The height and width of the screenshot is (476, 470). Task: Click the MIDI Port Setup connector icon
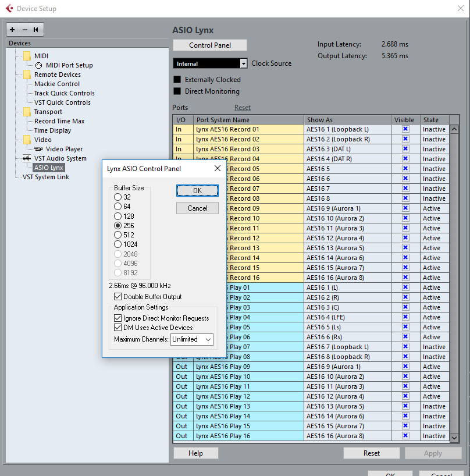(x=38, y=65)
